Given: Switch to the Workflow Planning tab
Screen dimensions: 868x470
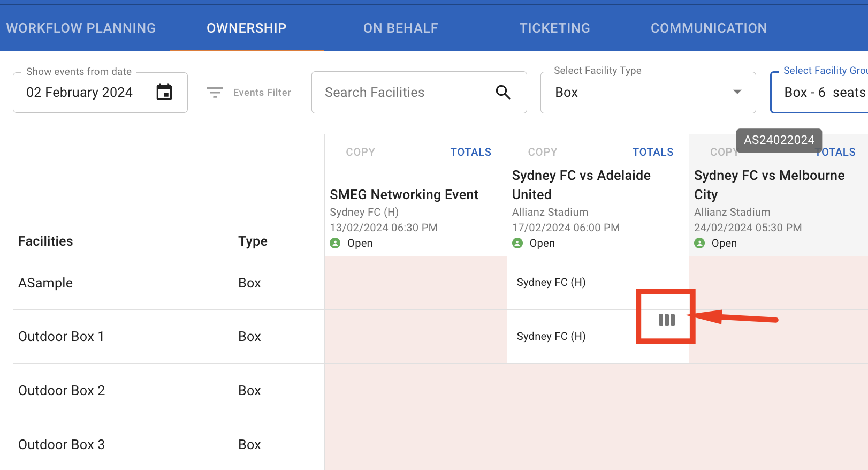Looking at the screenshot, I should (81, 28).
